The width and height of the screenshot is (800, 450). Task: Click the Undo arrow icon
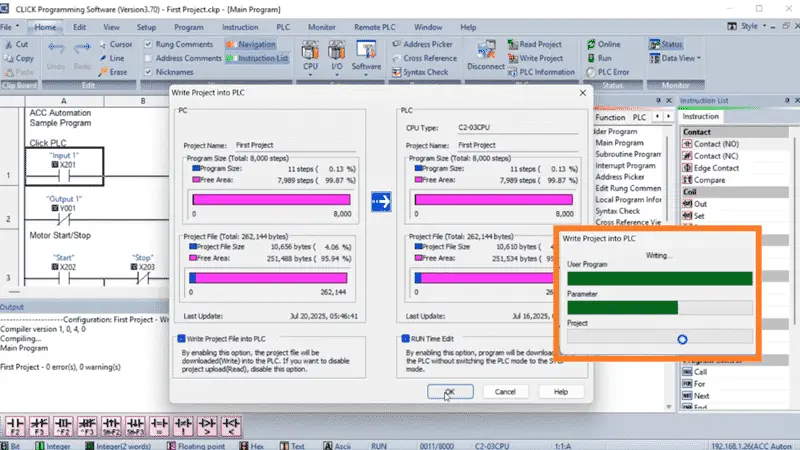56,48
